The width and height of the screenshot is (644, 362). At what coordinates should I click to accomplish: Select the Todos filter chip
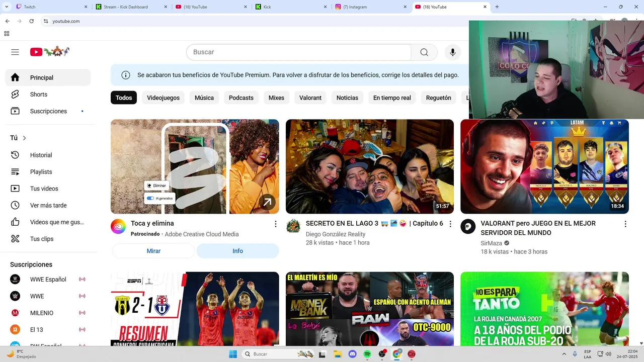tap(124, 98)
